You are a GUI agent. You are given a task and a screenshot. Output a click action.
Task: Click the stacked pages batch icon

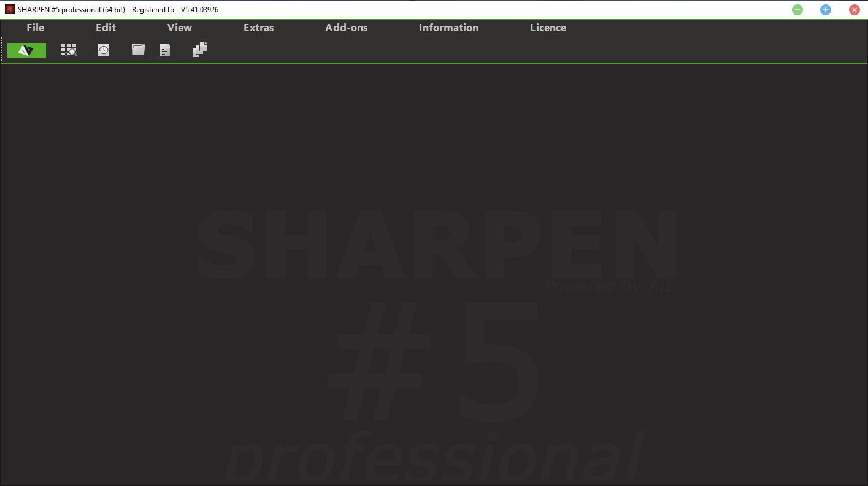pyautogui.click(x=200, y=50)
